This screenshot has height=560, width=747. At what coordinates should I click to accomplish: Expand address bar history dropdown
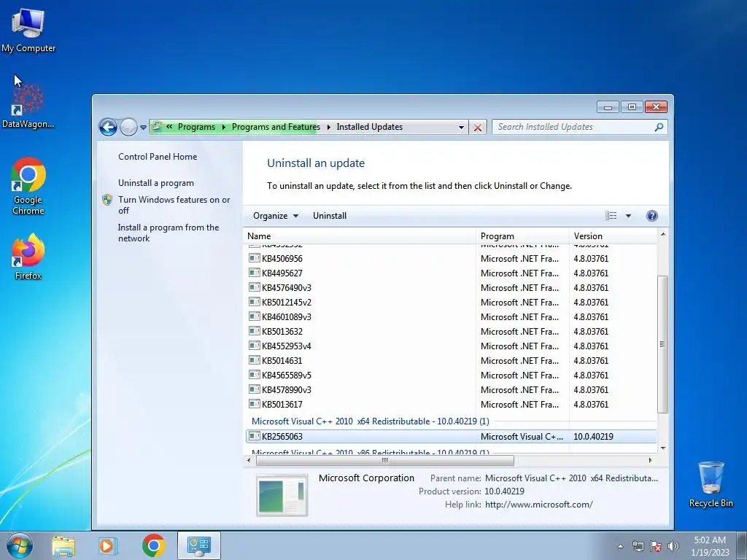pos(461,127)
